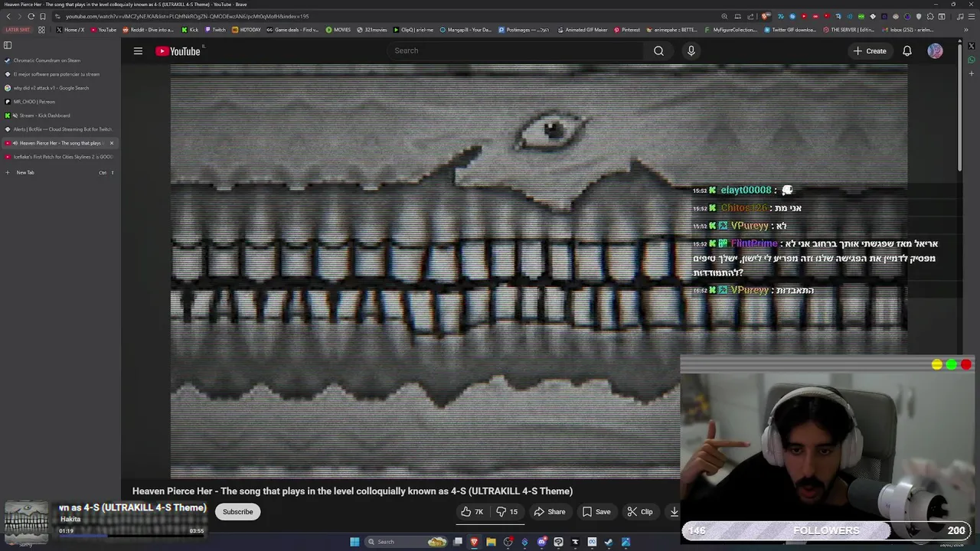The height and width of the screenshot is (551, 980).
Task: Save the video to a playlist
Action: point(596,512)
